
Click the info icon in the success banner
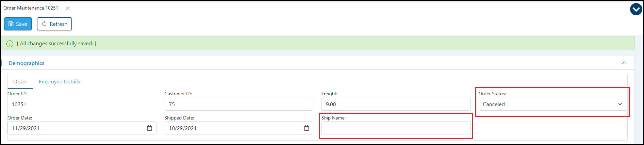pos(10,44)
